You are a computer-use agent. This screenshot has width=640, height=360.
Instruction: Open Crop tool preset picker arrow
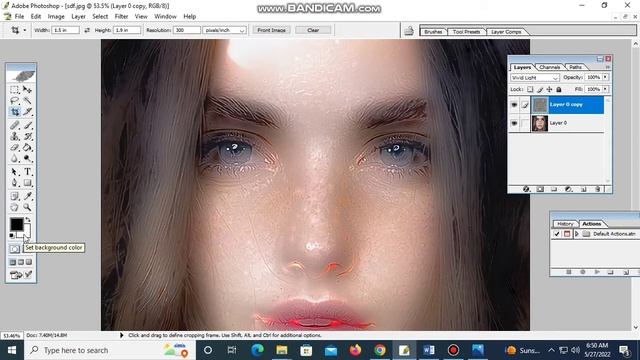click(x=24, y=30)
